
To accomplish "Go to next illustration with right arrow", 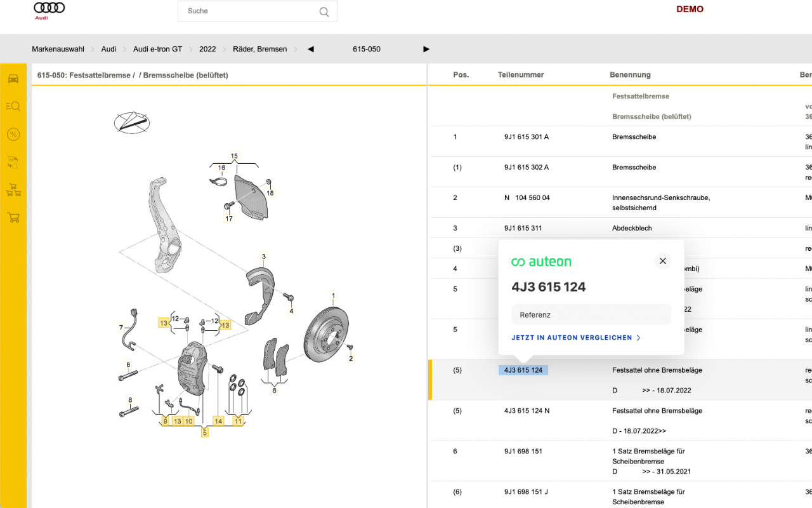I will click(426, 49).
